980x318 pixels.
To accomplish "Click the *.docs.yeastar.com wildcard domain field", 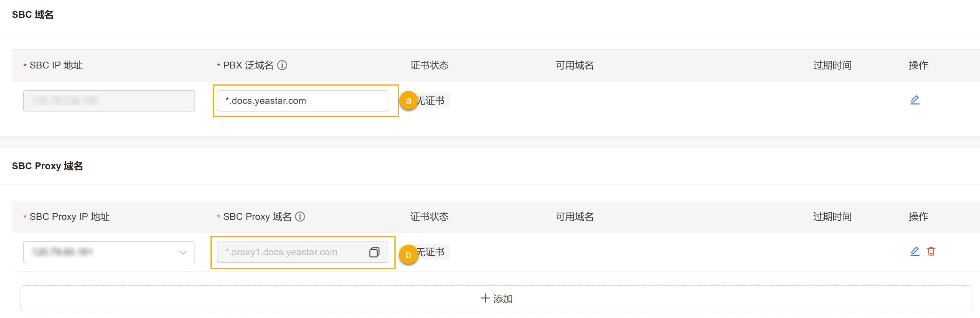I will tap(302, 100).
